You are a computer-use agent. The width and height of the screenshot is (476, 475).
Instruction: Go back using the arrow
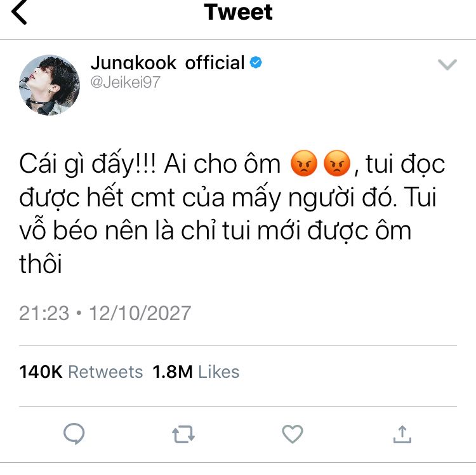19,12
